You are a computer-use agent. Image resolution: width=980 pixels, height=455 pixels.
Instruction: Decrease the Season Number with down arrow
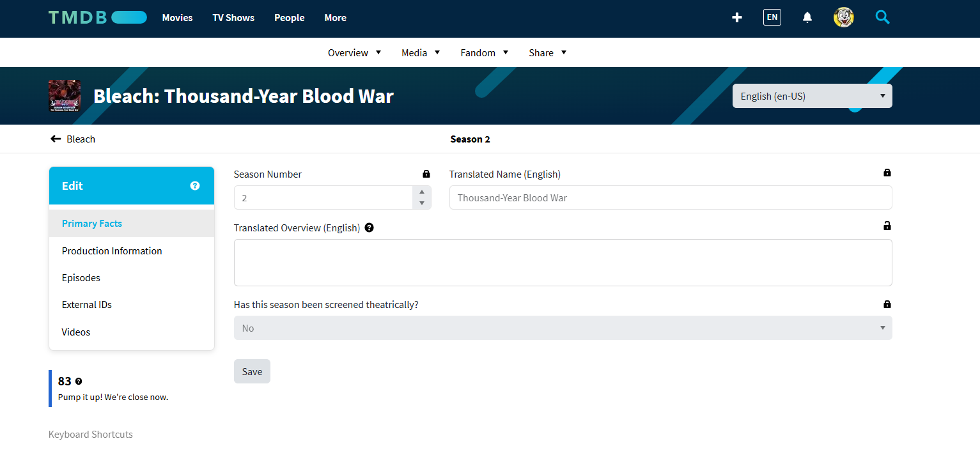[422, 203]
